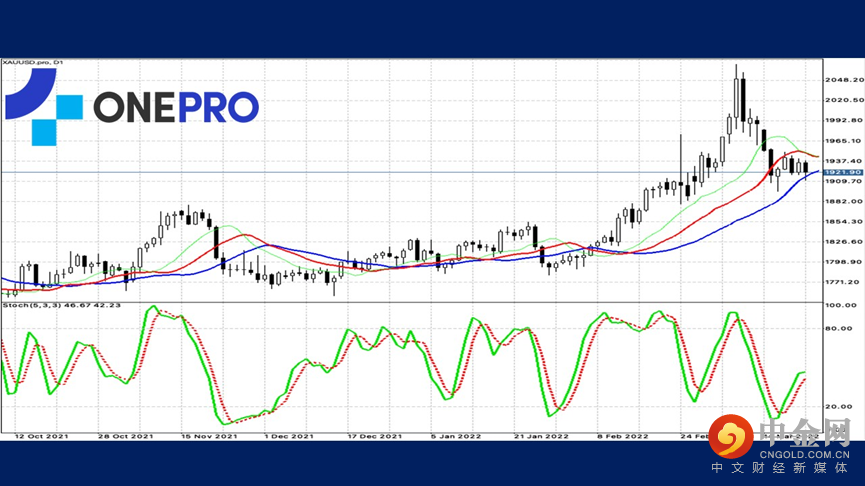Click the ONEPRO brand name text
The width and height of the screenshot is (865, 486).
coord(176,108)
